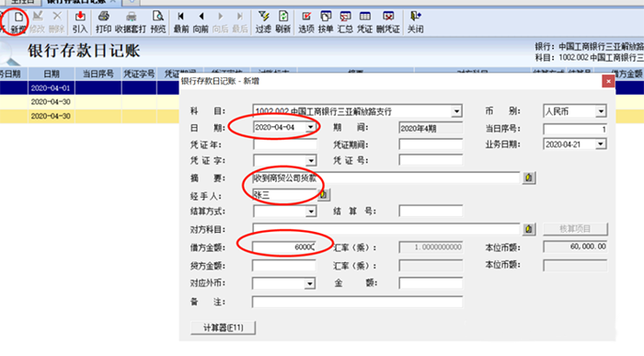Viewport: 644px width, 356px height.
Task: Expand the 科目 account dropdown
Action: pyautogui.click(x=456, y=111)
